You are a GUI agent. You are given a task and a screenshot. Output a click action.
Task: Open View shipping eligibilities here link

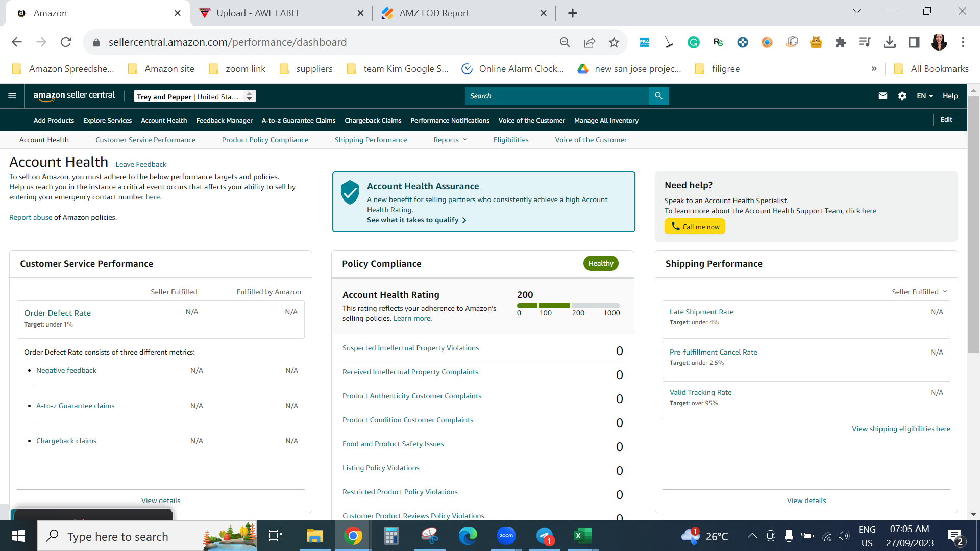pyautogui.click(x=901, y=429)
